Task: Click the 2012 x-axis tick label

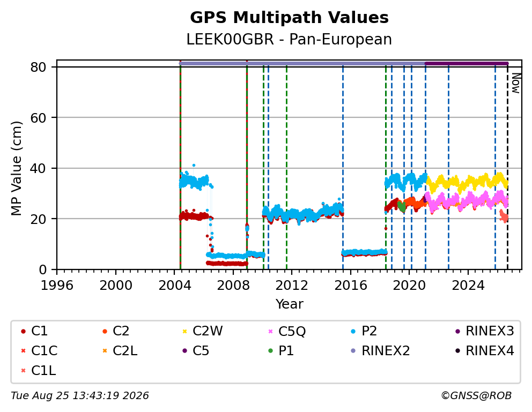Action: pos(292,286)
